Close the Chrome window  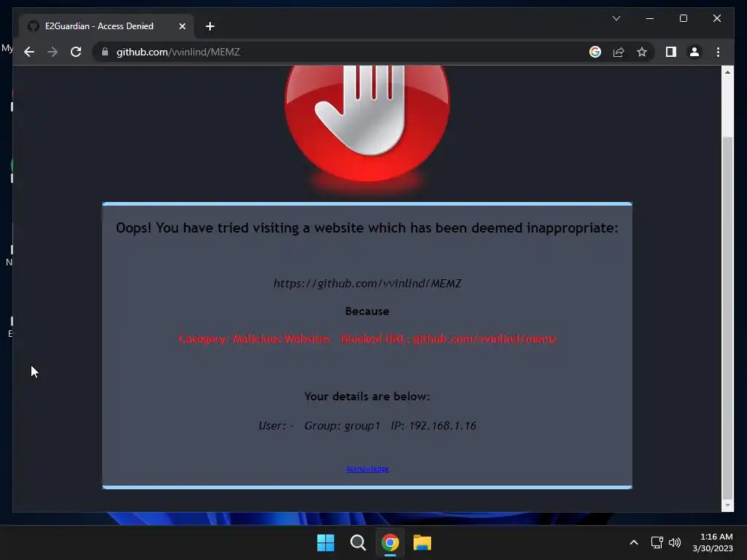point(716,18)
